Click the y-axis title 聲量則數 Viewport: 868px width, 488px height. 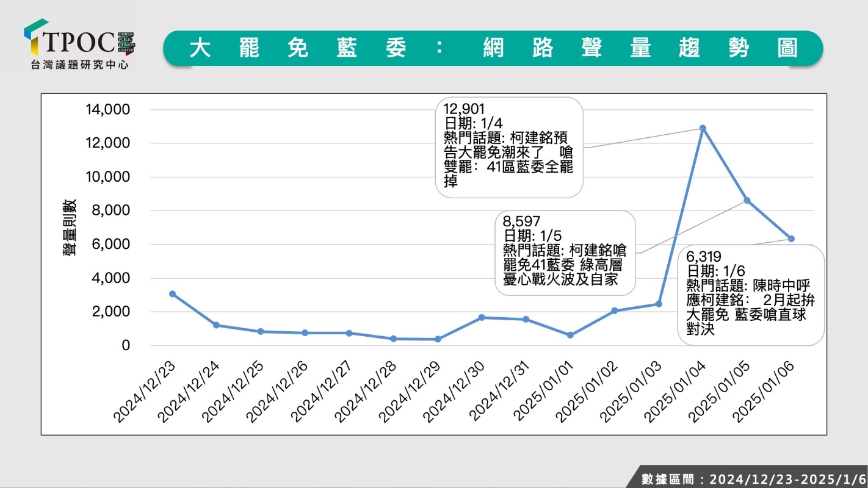tap(70, 227)
